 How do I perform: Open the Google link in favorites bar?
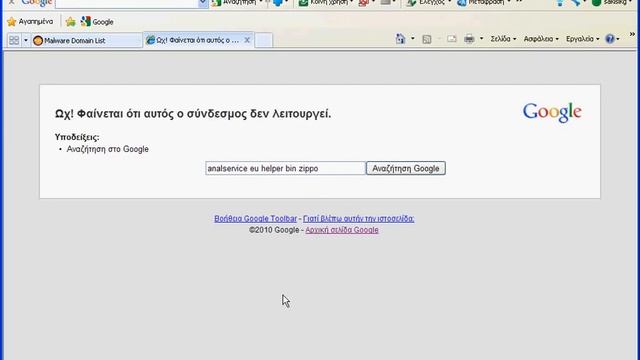coord(97,22)
